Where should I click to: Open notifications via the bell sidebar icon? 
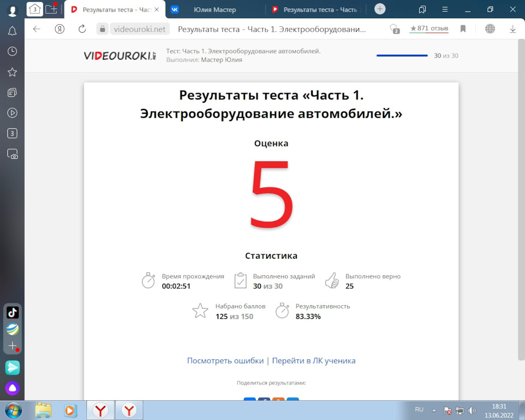click(12, 31)
